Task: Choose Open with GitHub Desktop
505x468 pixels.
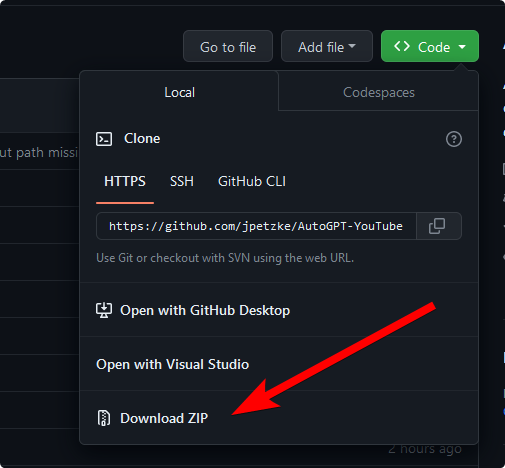Action: [x=279, y=310]
